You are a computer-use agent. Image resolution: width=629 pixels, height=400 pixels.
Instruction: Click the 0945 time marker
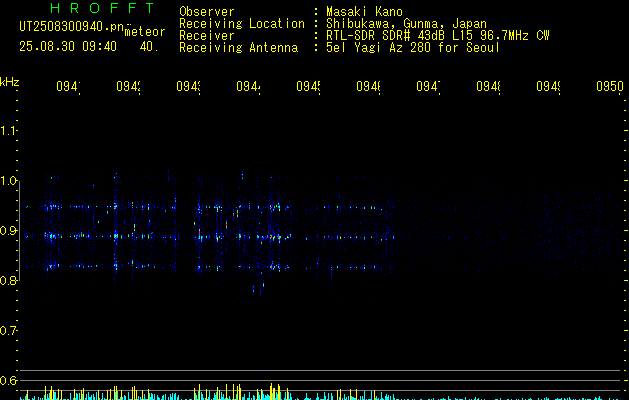tap(308, 86)
